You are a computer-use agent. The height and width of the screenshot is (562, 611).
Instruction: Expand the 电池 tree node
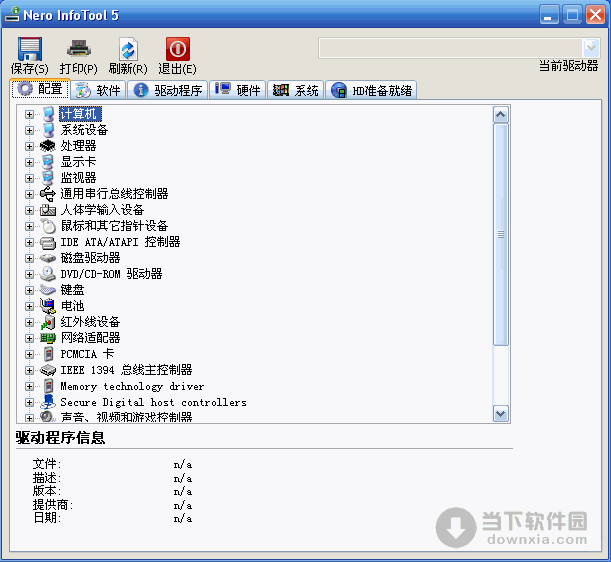pyautogui.click(x=29, y=306)
